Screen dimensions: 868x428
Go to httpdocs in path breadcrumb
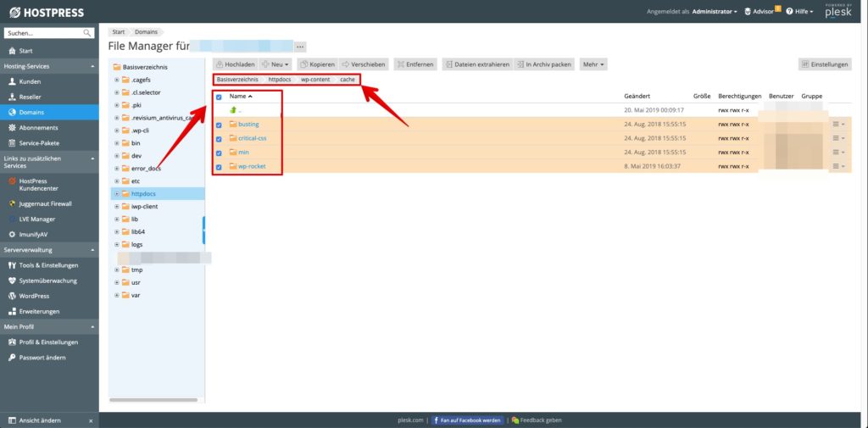279,80
